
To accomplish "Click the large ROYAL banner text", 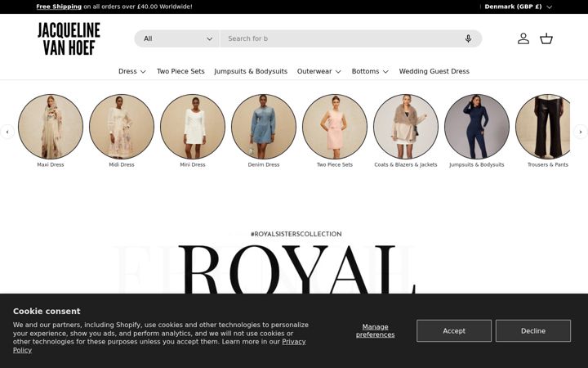I will tap(297, 269).
